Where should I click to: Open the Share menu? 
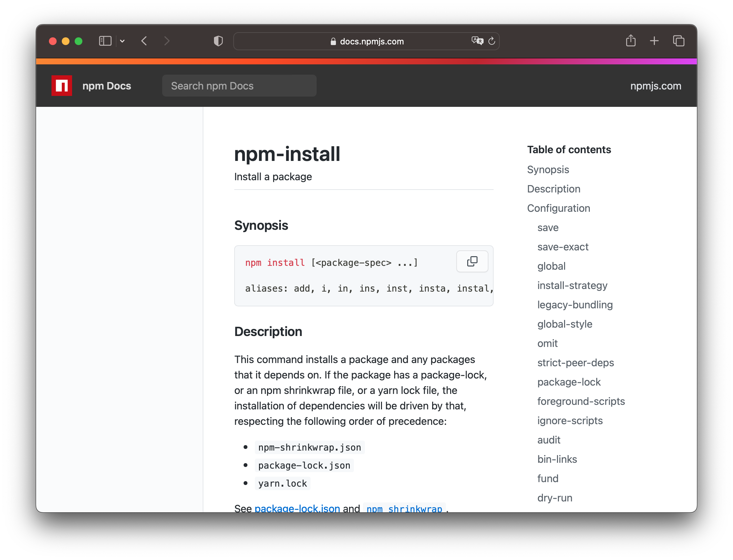(631, 41)
